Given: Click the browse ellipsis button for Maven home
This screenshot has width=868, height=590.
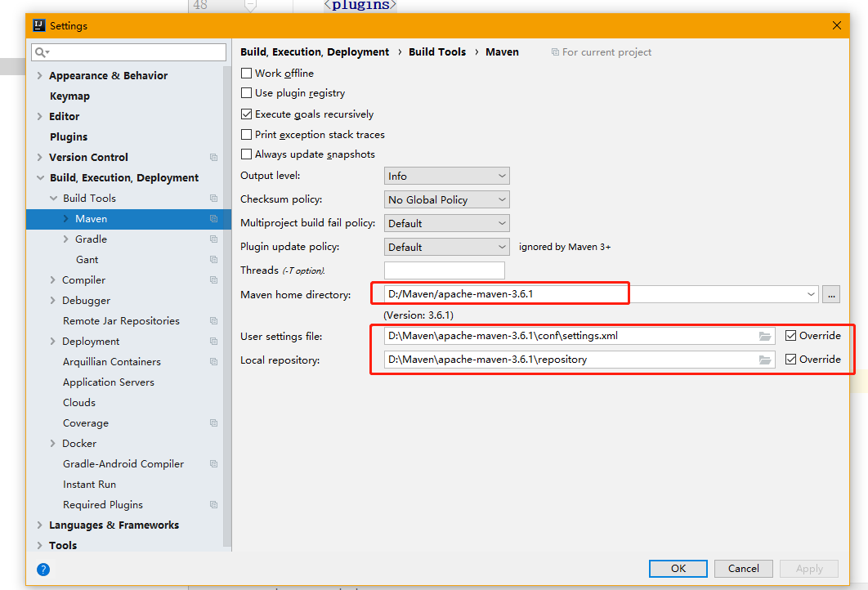Looking at the screenshot, I should 831,294.
